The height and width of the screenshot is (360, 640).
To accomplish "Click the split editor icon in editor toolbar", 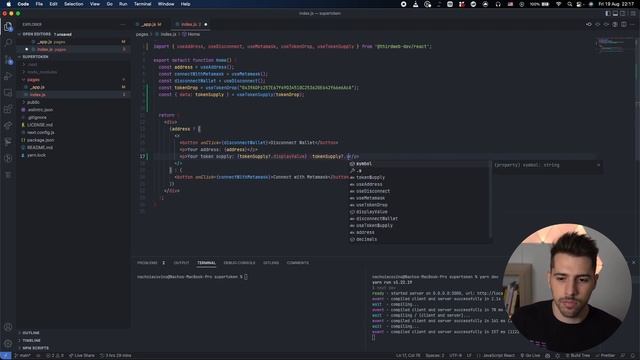I will 624,24.
